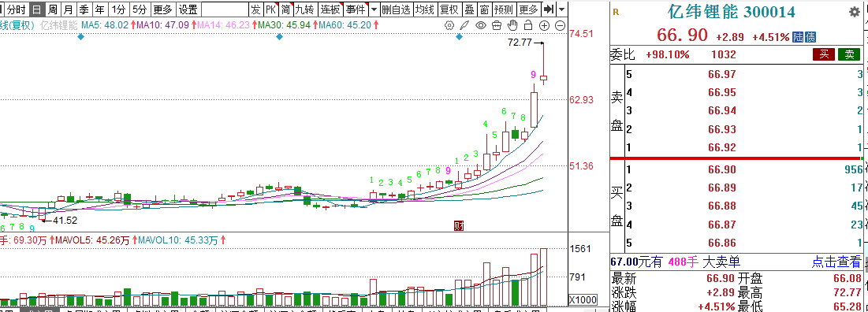
Task: Switch to 月 monthly period
Action: click(x=68, y=9)
